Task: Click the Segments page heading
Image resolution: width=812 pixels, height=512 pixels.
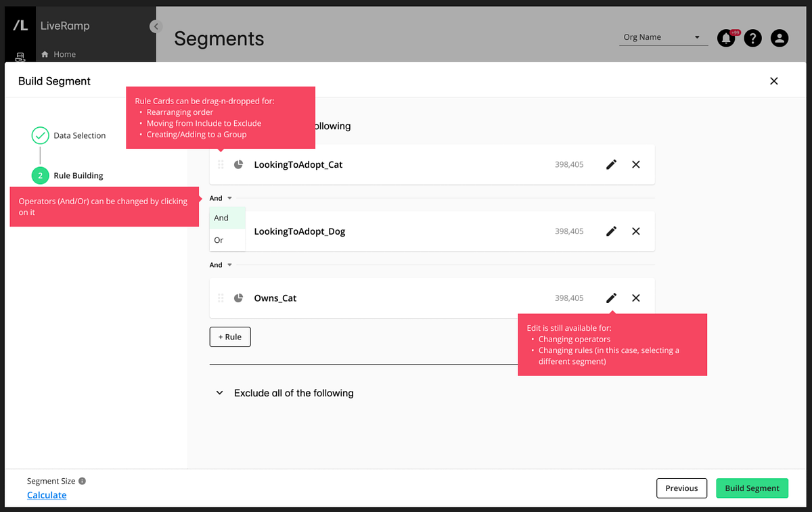Action: (x=219, y=39)
